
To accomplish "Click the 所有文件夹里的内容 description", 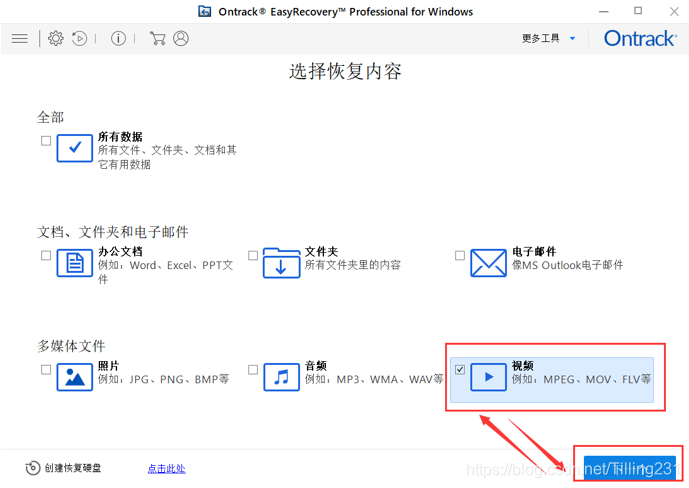I will coord(353,265).
